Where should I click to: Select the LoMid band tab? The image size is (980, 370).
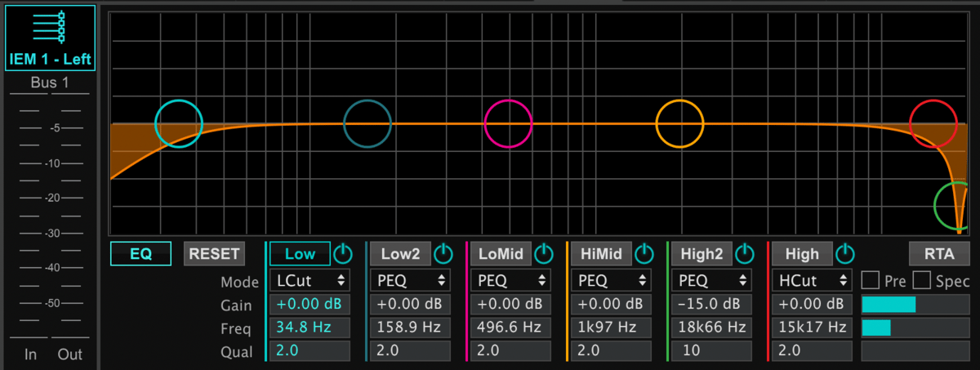pyautogui.click(x=500, y=254)
